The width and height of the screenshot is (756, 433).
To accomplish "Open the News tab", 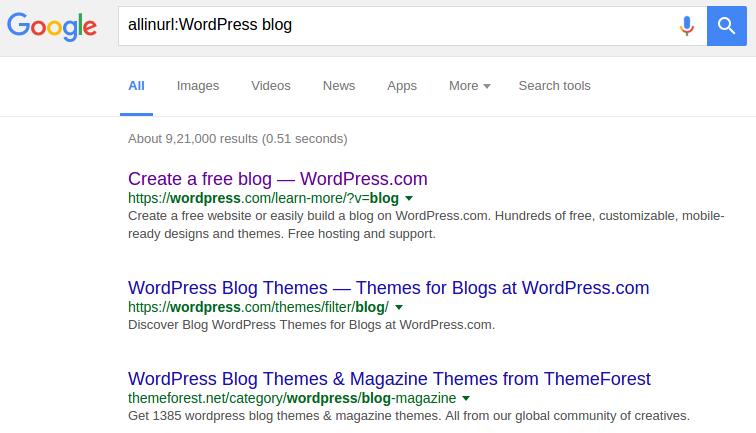I will (339, 86).
